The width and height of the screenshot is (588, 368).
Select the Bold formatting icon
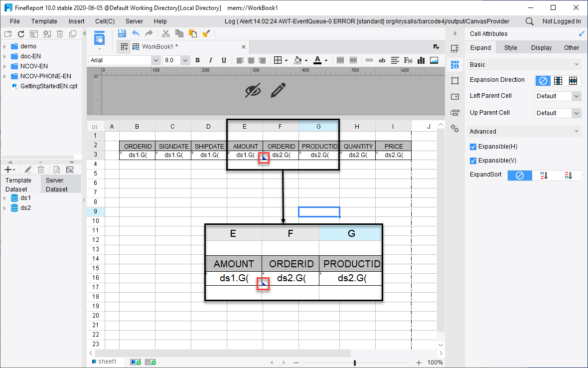[198, 60]
